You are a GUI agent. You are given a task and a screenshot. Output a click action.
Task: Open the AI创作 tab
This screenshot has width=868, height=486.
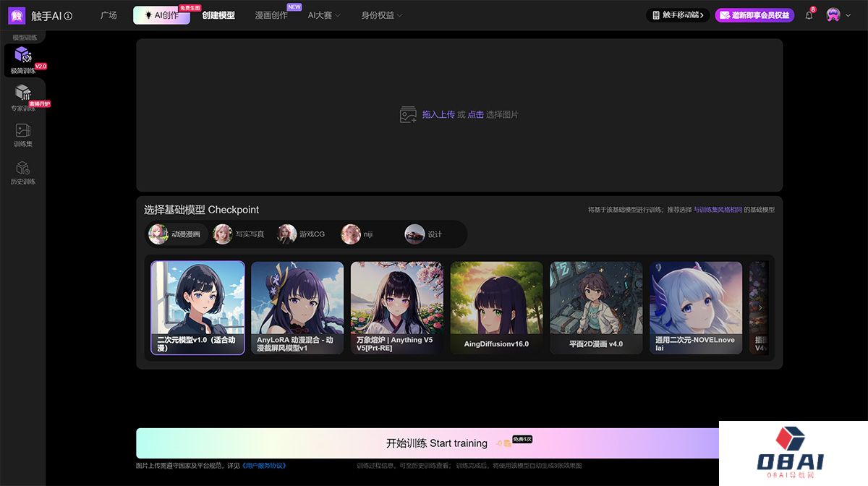161,15
